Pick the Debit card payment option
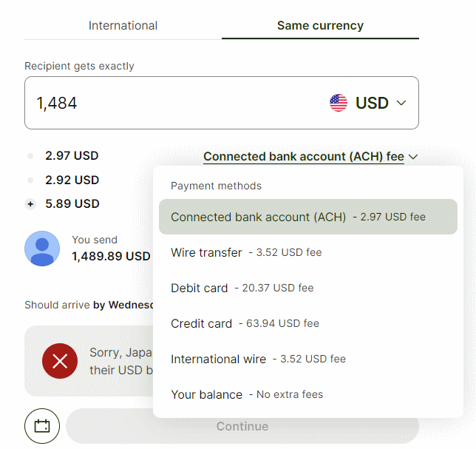476x449 pixels. 308,288
